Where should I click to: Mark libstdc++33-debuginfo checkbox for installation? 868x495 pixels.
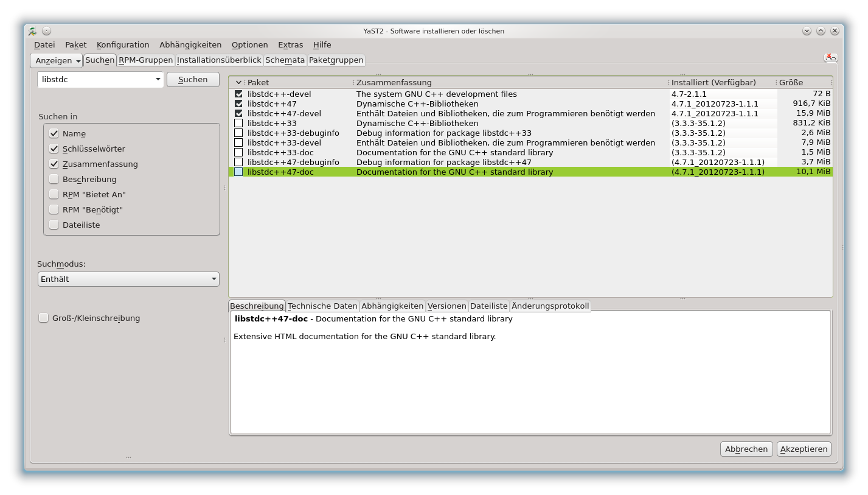pos(238,133)
